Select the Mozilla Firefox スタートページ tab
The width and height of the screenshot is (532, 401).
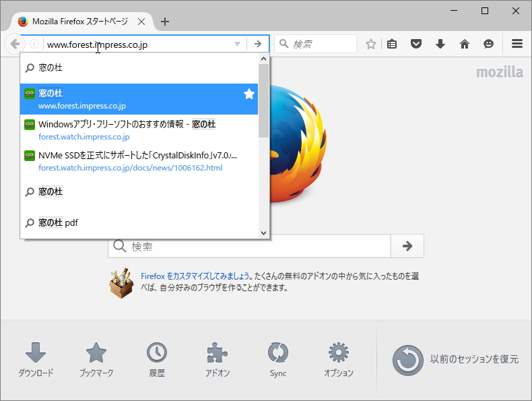(81, 22)
